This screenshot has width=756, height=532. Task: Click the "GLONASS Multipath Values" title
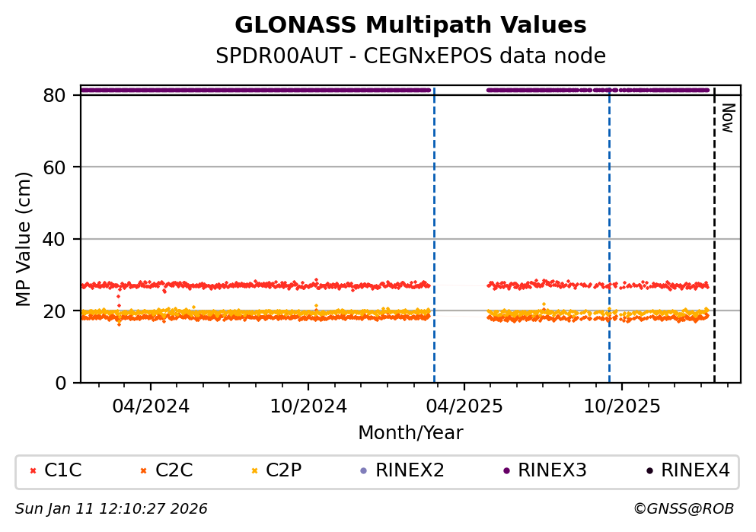[410, 26]
